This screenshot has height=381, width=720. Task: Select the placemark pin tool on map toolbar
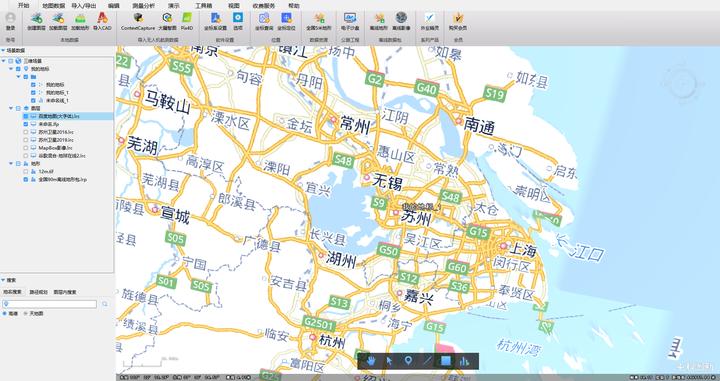pyautogui.click(x=408, y=361)
